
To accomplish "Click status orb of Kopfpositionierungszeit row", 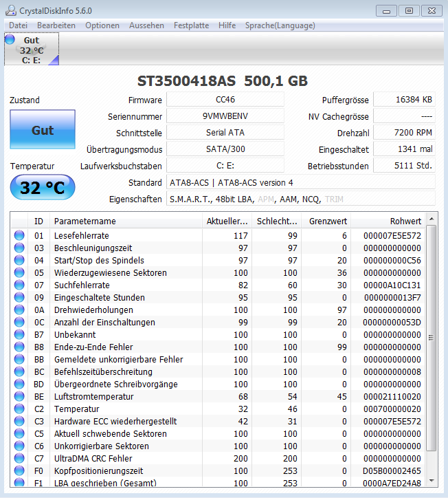I will (x=19, y=470).
